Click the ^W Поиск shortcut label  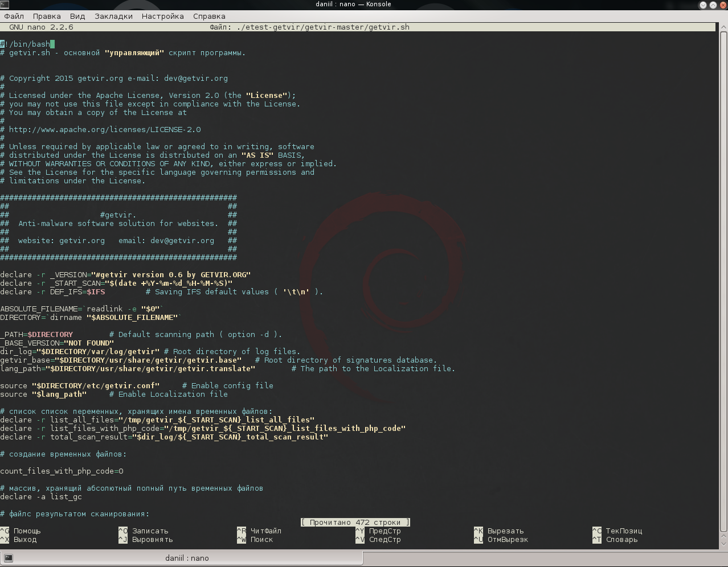point(261,540)
